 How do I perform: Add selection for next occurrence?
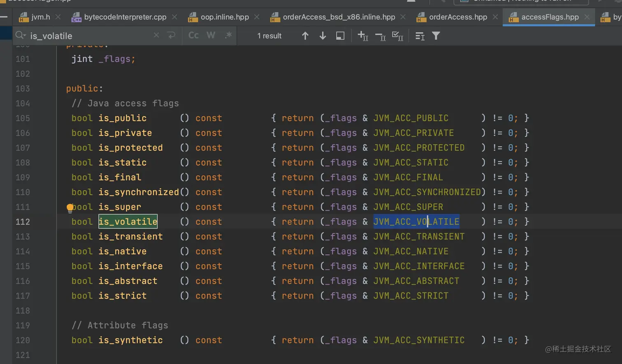click(363, 36)
